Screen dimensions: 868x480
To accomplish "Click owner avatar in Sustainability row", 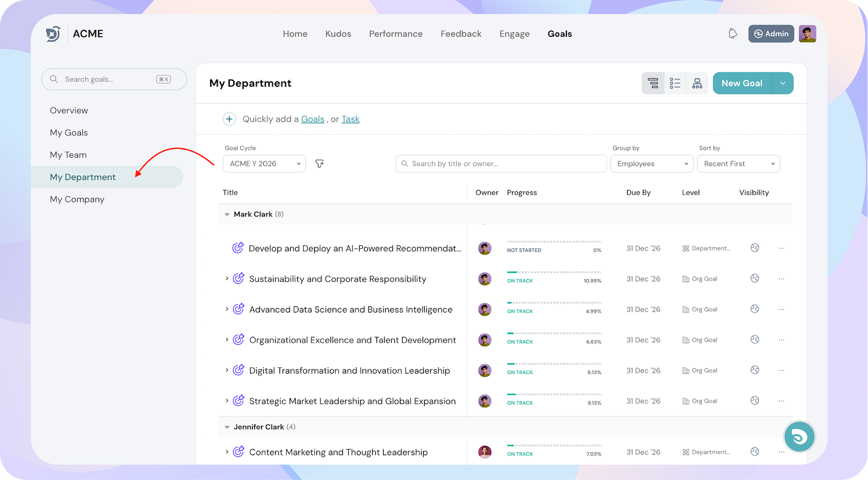I will tap(485, 279).
